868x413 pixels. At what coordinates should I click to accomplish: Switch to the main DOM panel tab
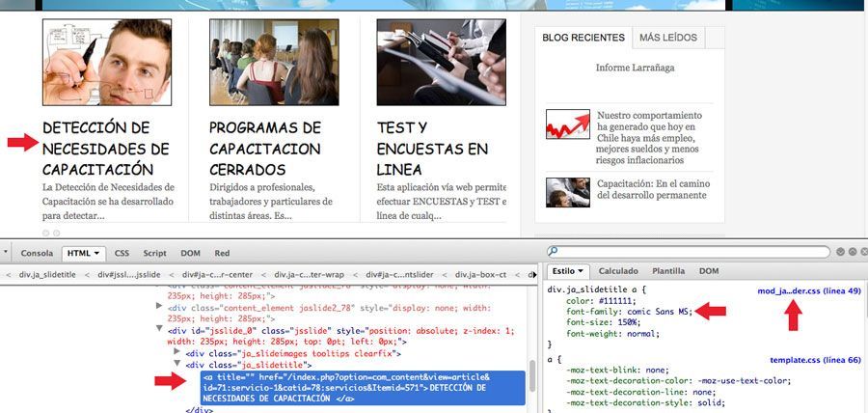[x=190, y=253]
